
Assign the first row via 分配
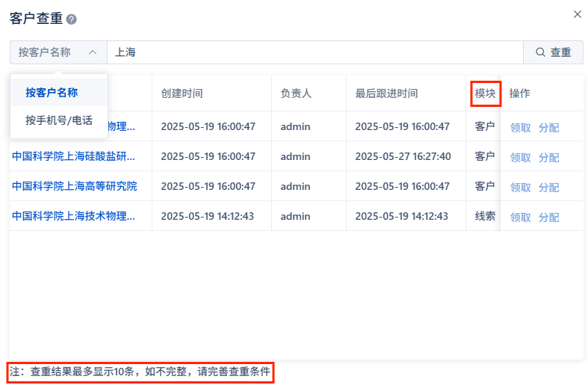549,128
